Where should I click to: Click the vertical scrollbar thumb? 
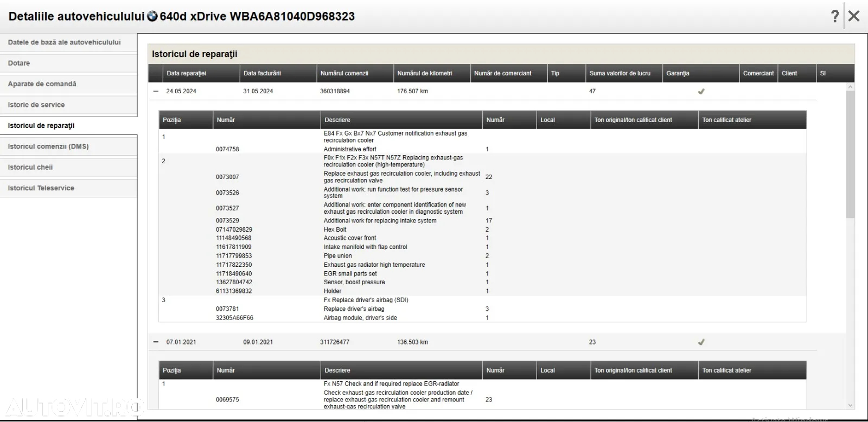(850, 154)
